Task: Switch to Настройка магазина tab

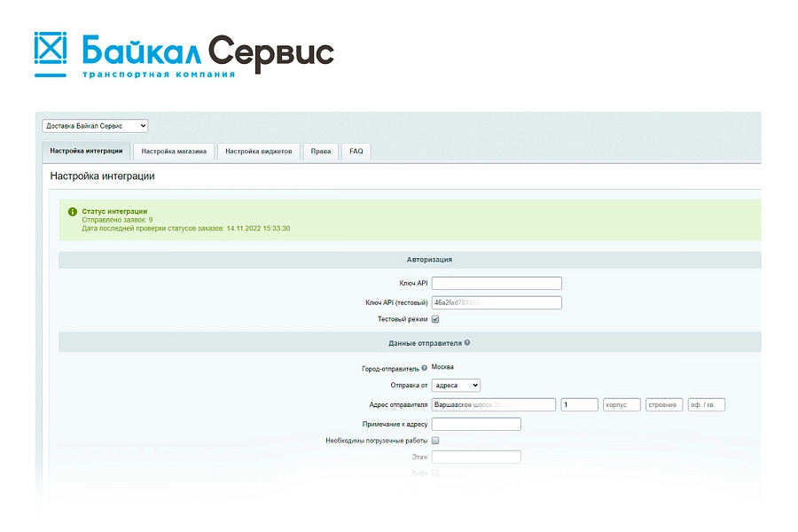Action: coord(174,152)
